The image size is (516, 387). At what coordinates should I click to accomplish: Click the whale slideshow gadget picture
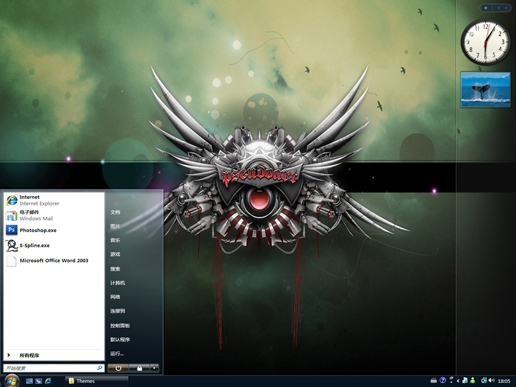click(x=485, y=89)
